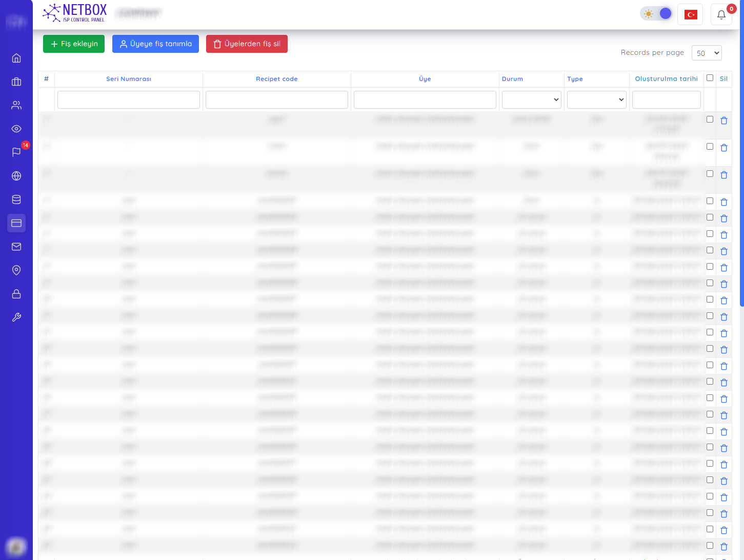
Task: Click the wrench tools sidebar icon
Action: (x=16, y=317)
